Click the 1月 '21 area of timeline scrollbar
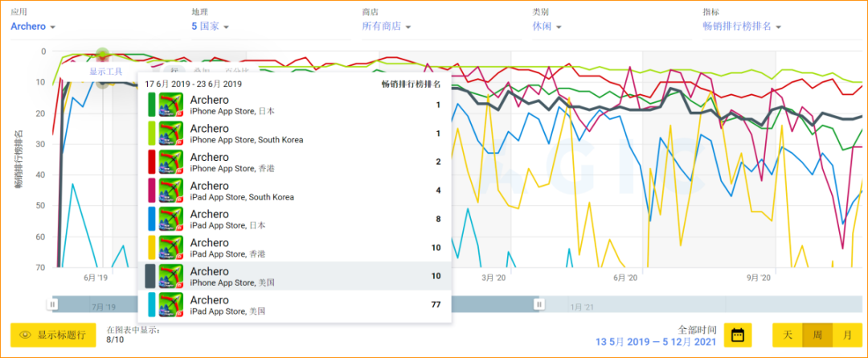The image size is (868, 358). pyautogui.click(x=582, y=307)
